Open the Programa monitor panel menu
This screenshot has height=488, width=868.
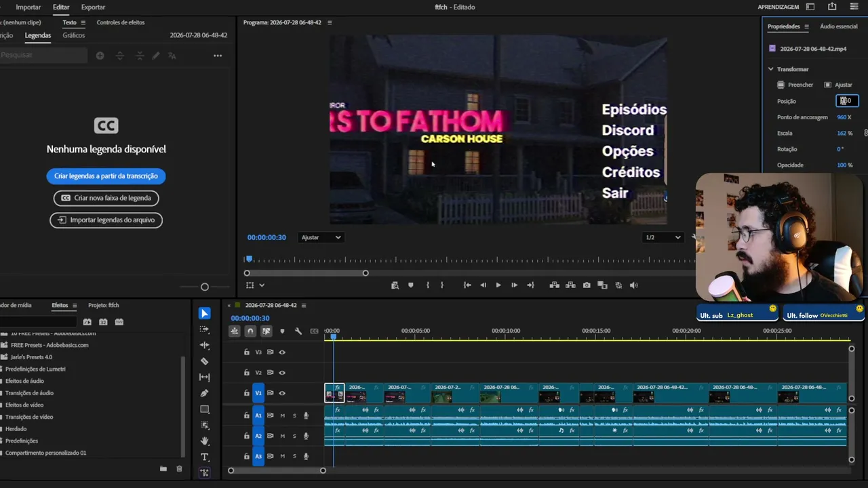(x=330, y=22)
